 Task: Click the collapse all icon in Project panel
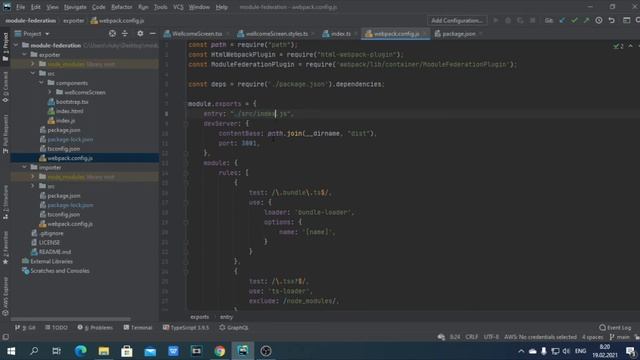click(x=125, y=34)
